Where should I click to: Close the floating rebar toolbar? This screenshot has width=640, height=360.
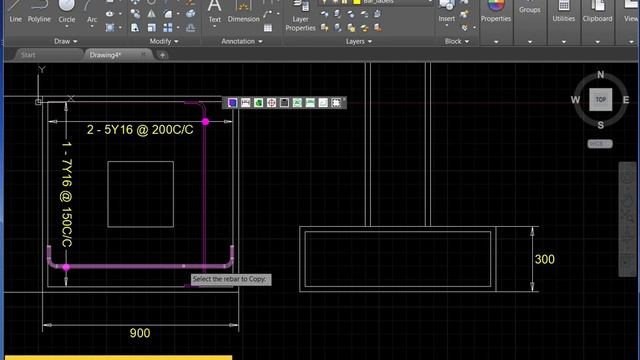[344, 99]
